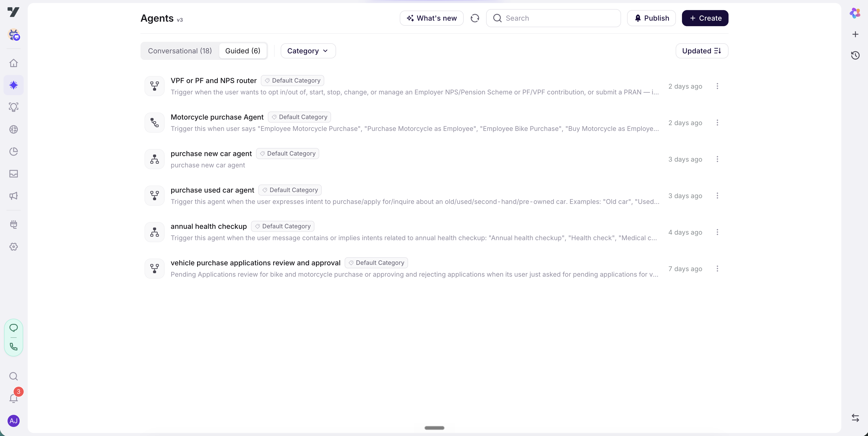
Task: Click Default Category tag on annual health checkup
Action: [x=283, y=226]
